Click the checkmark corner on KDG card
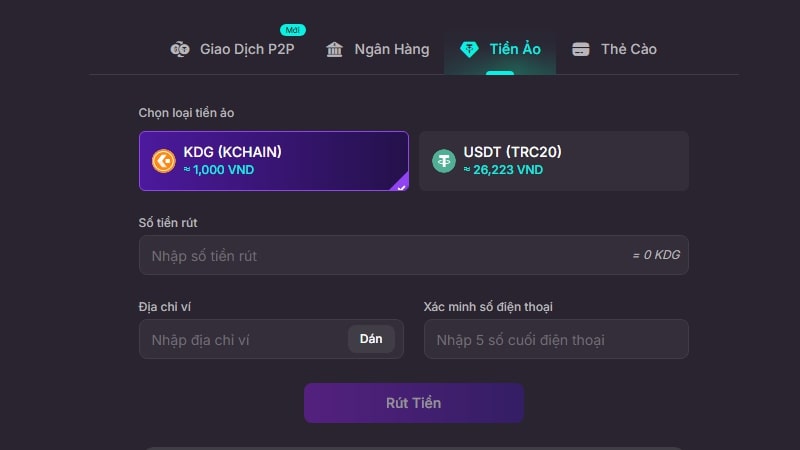This screenshot has height=450, width=800. (x=401, y=184)
